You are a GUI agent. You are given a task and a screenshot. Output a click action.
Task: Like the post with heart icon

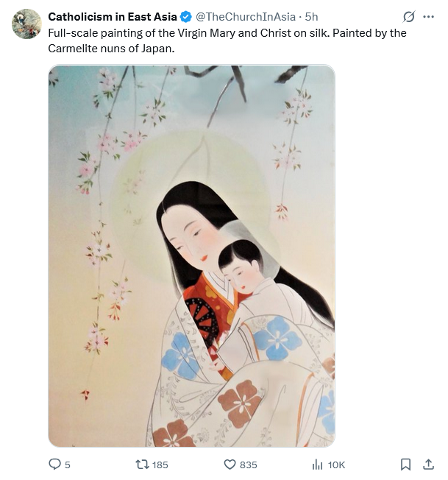pos(230,465)
